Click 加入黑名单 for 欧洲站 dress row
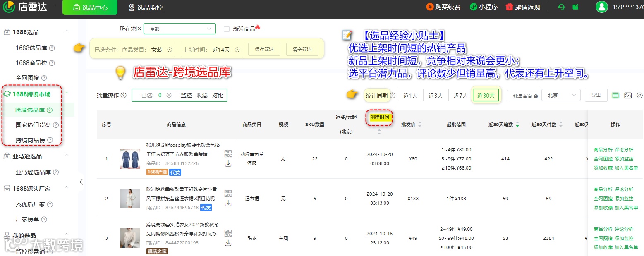 tap(626, 208)
